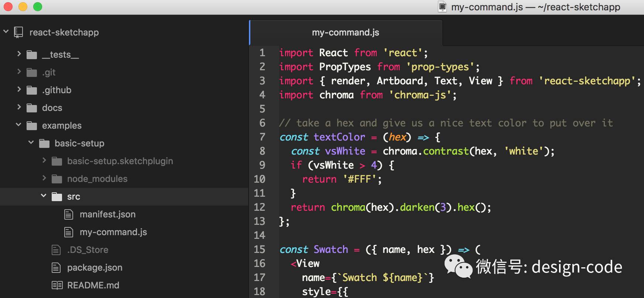The image size is (644, 298).
Task: Select the docs folder name
Action: point(52,108)
